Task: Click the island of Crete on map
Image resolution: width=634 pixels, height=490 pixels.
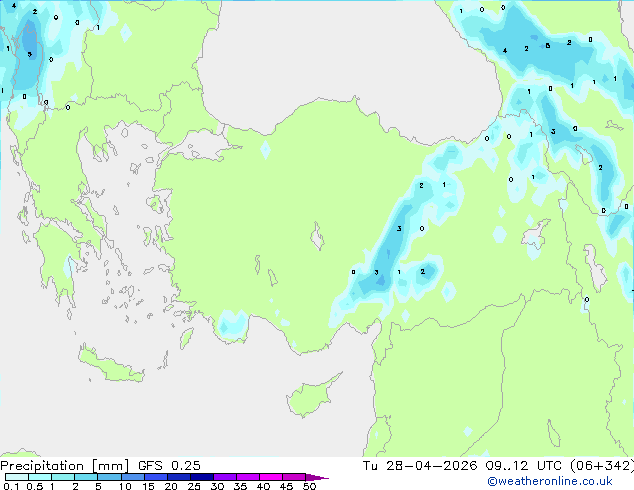Action: click(110, 366)
